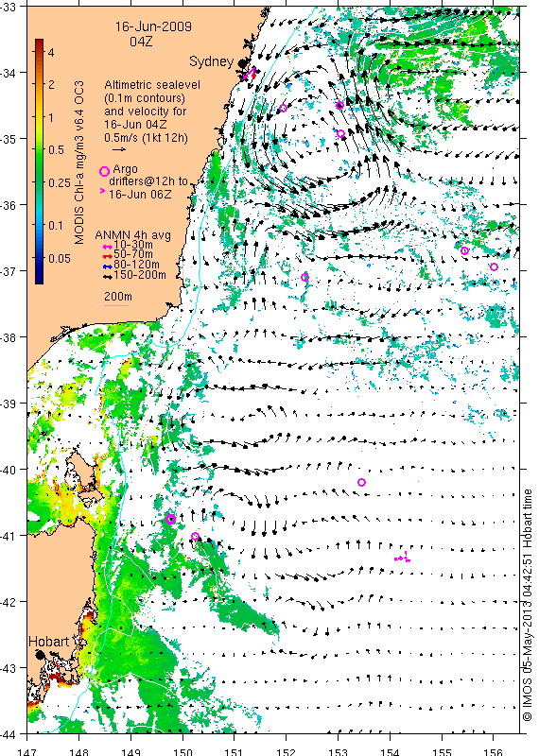Screen dimensions: 539x756
Task: Click the latitude axis label '-41'
Action: tap(9, 536)
